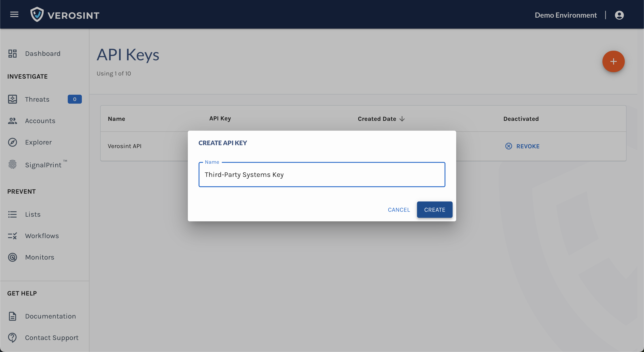
Task: Click the Deactivated column header
Action: (521, 119)
